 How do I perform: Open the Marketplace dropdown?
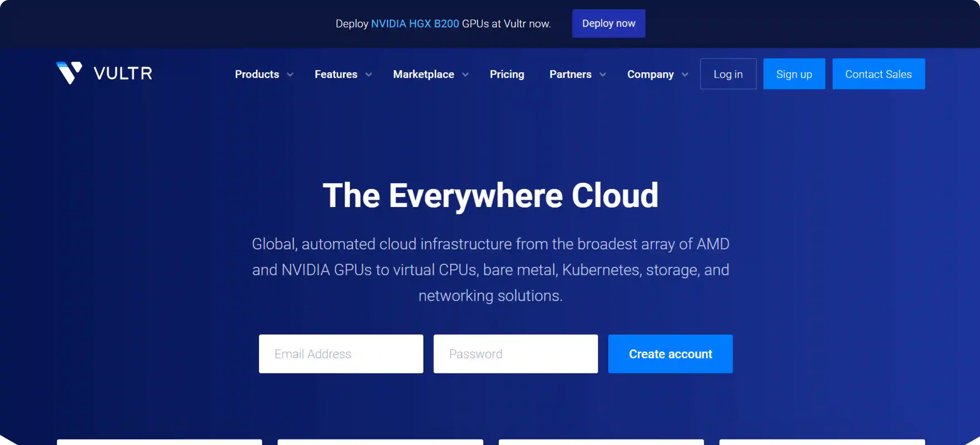pos(430,74)
